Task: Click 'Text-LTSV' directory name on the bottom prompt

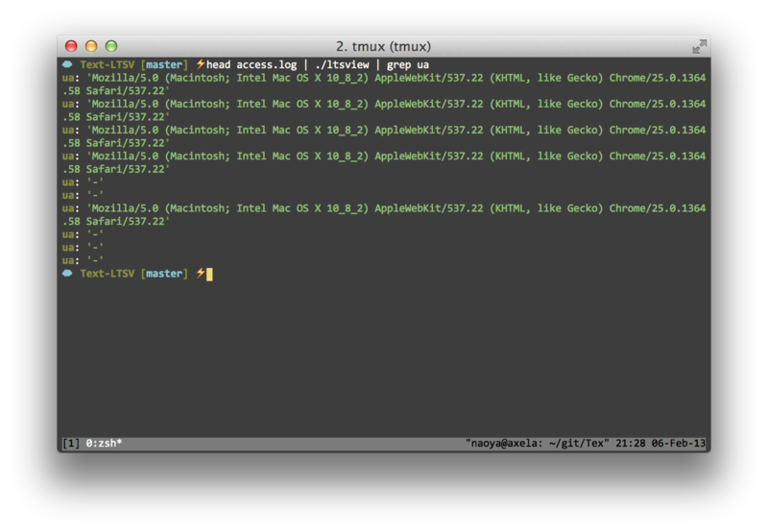Action: point(108,274)
